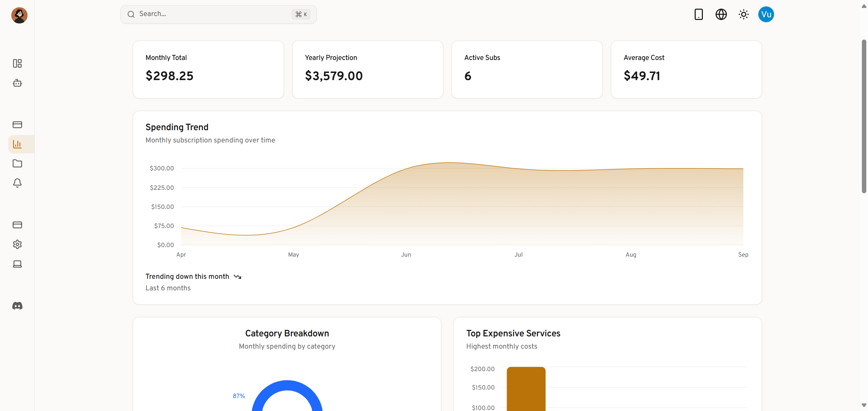The image size is (868, 411).
Task: Click the $300.00 y-axis label
Action: click(x=162, y=168)
